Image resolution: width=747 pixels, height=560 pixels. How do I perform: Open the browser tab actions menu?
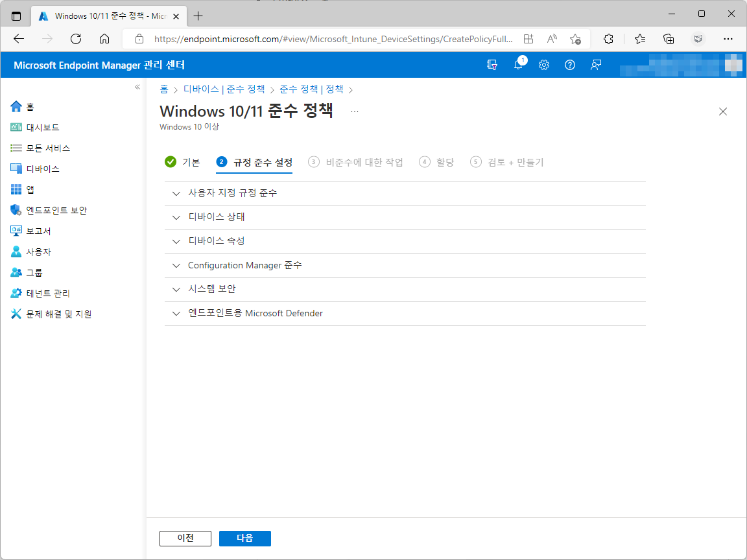coord(16,16)
